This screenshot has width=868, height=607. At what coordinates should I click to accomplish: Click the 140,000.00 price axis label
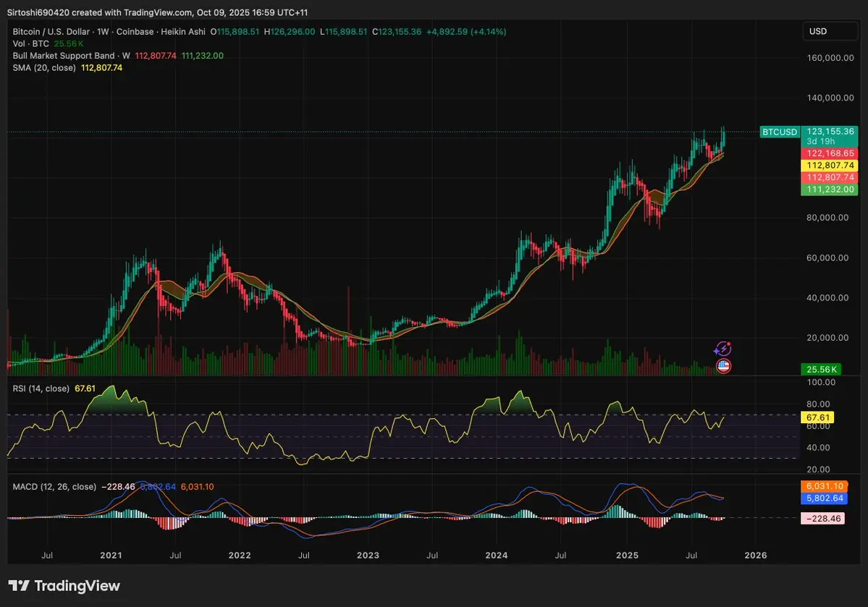pyautogui.click(x=830, y=98)
